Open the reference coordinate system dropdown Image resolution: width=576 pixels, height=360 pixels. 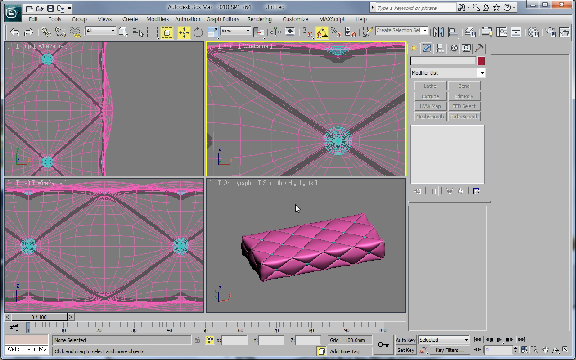click(235, 31)
